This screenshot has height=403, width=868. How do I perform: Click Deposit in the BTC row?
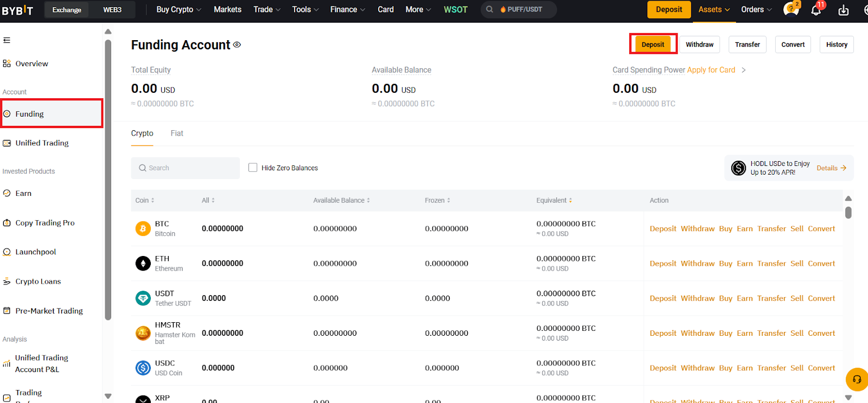click(x=663, y=228)
